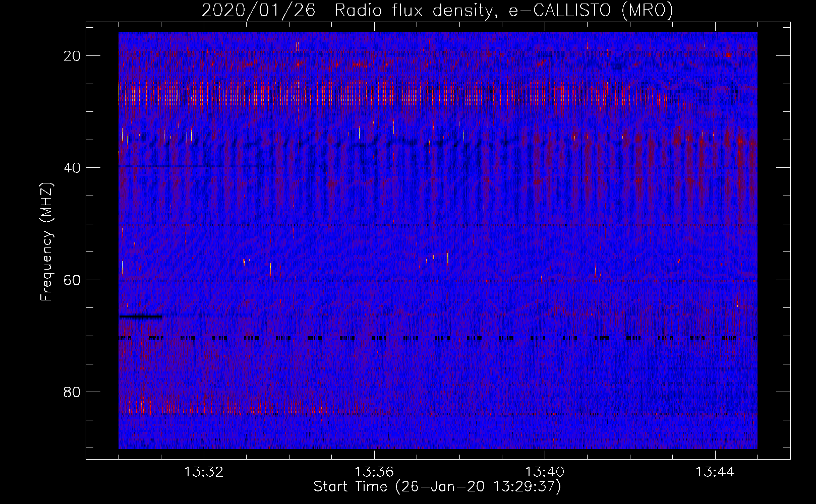Screen dimensions: 816x504
Task: Click the 20 MHz frequency tick label
Action: 72,56
